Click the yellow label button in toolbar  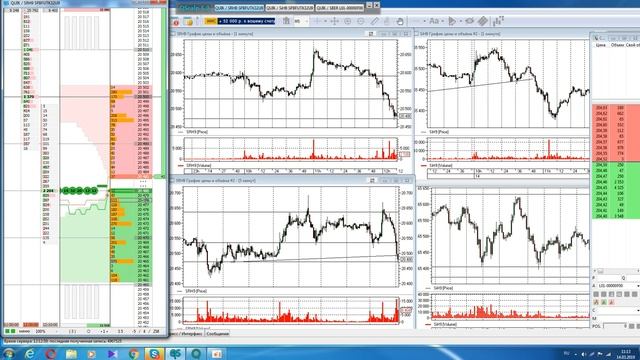(x=211, y=21)
